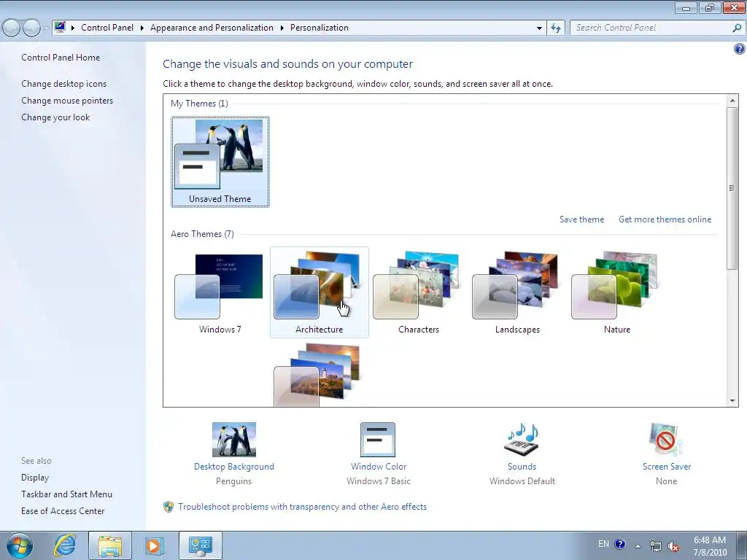Apply the Nature theme
Viewport: 747px width, 560px height.
(616, 292)
